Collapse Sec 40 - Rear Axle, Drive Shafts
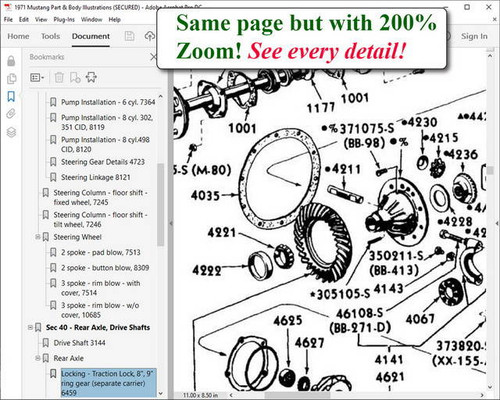Viewport: 500px width, 400px height. (30, 327)
